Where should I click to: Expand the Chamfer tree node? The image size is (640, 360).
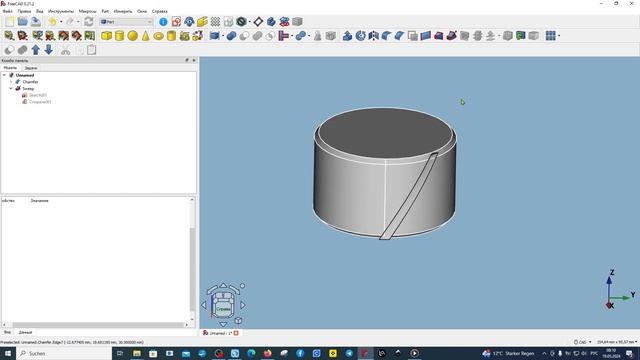pyautogui.click(x=11, y=82)
